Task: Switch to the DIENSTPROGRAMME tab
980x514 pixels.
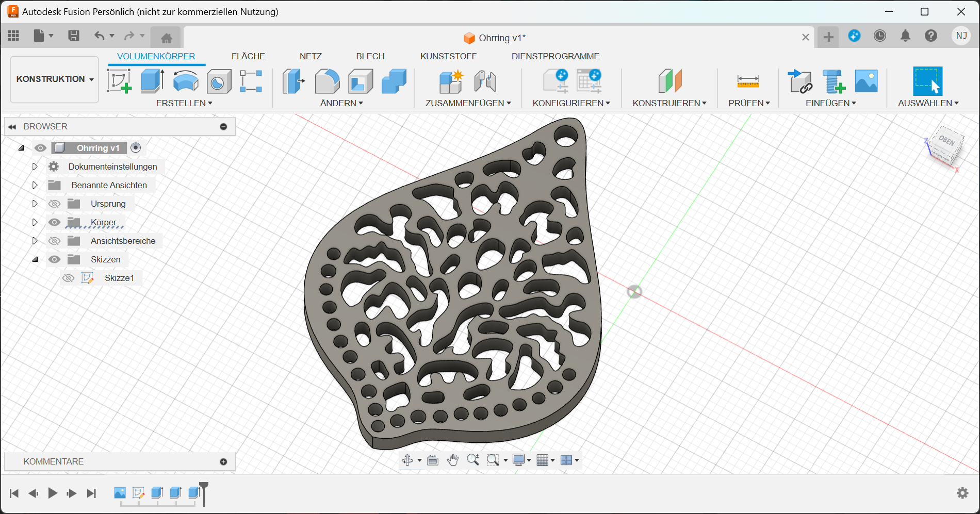Action: (556, 56)
